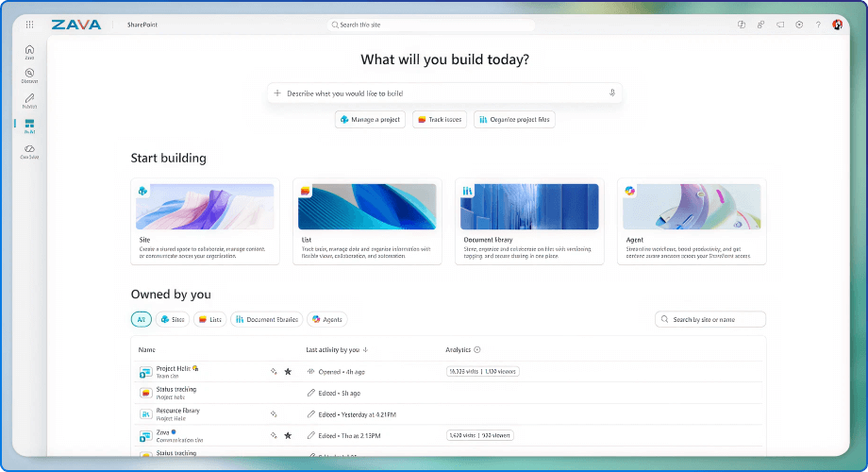Viewport: 868px width, 472px height.
Task: Open Discover in the left sidebar
Action: coord(30,76)
